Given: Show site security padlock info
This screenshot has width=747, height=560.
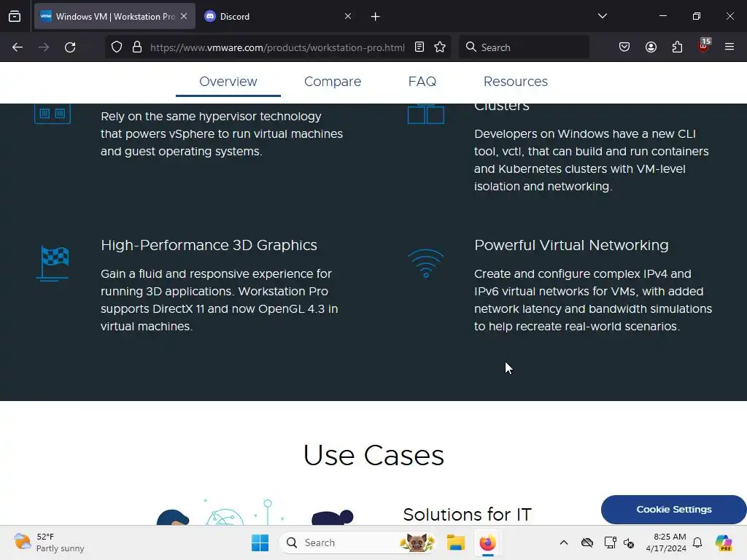Looking at the screenshot, I should pyautogui.click(x=137, y=47).
